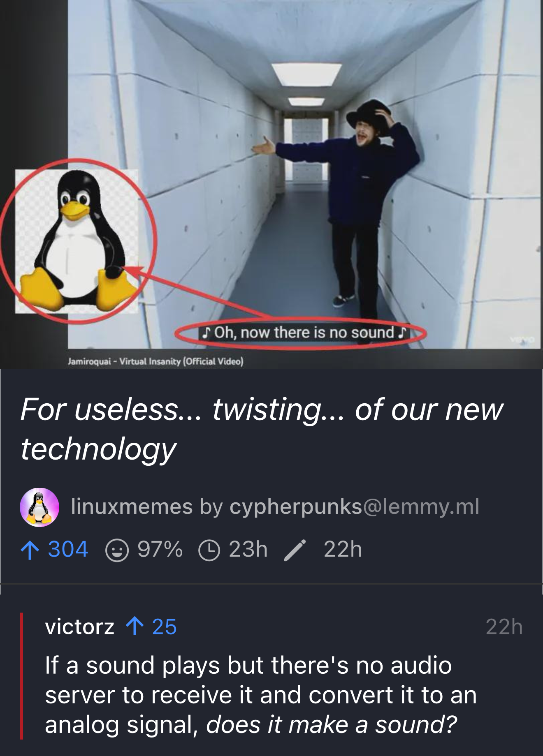Open the post title 'For useless... twisting...'
Screen dimensions: 543x756
click(262, 429)
